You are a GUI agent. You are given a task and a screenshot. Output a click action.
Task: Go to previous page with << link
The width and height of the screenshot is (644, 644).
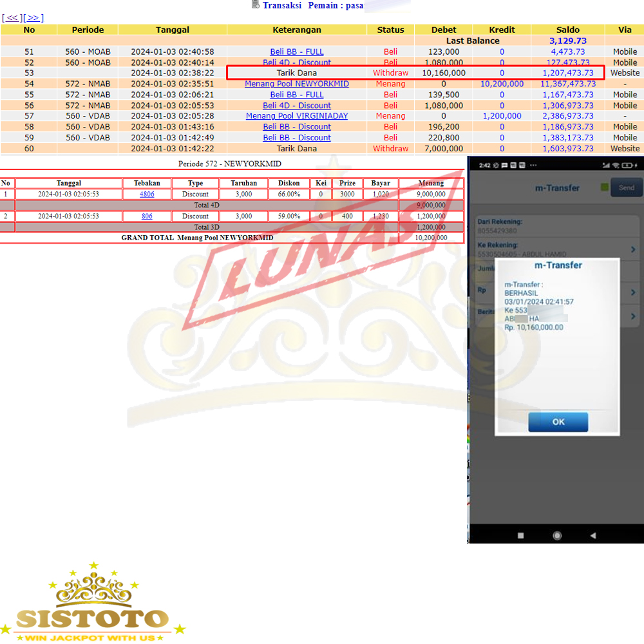tap(12, 18)
